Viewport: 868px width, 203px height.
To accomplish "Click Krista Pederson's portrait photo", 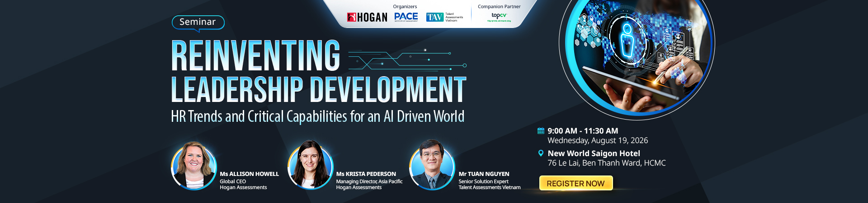I will (x=311, y=166).
